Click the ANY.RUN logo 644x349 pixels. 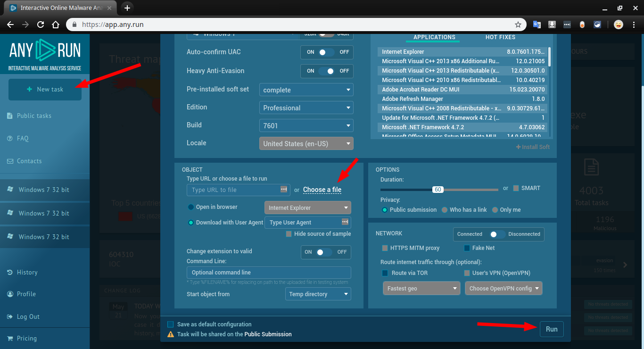pyautogui.click(x=45, y=55)
